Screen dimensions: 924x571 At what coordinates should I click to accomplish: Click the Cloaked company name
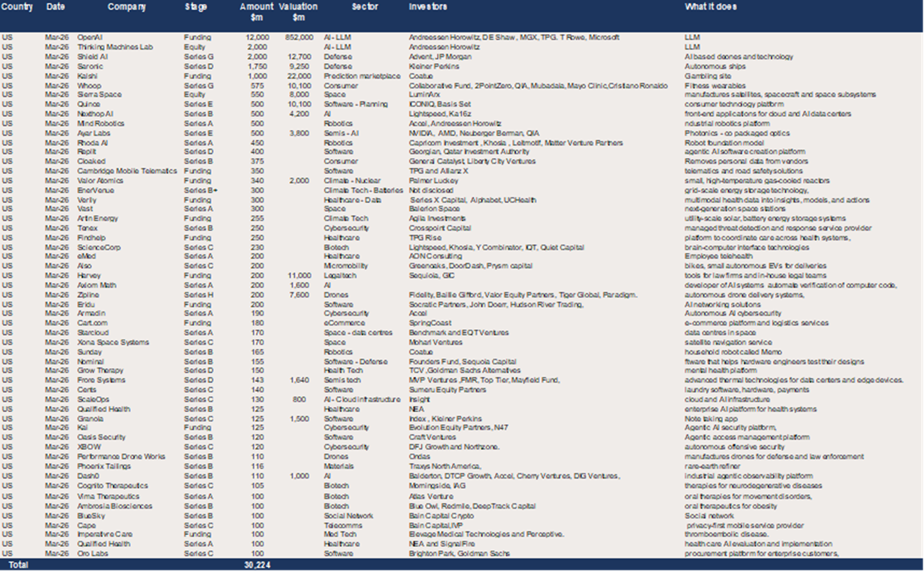click(91, 162)
